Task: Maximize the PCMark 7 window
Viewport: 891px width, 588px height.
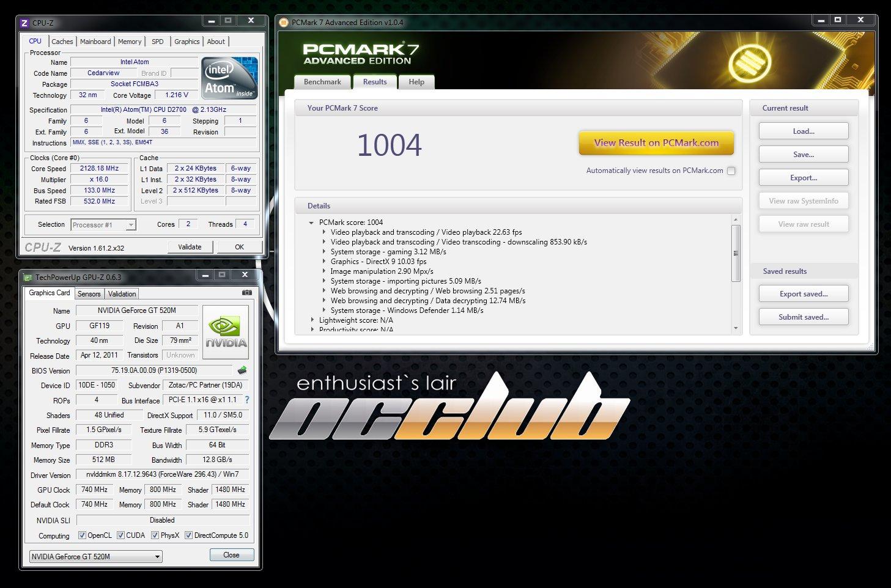Action: [x=838, y=20]
